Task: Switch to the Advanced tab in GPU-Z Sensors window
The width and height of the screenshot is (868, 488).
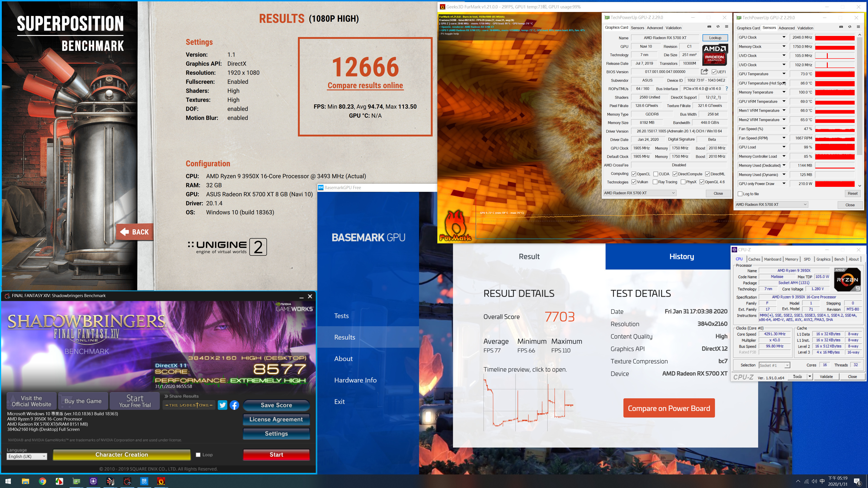Action: (x=786, y=28)
